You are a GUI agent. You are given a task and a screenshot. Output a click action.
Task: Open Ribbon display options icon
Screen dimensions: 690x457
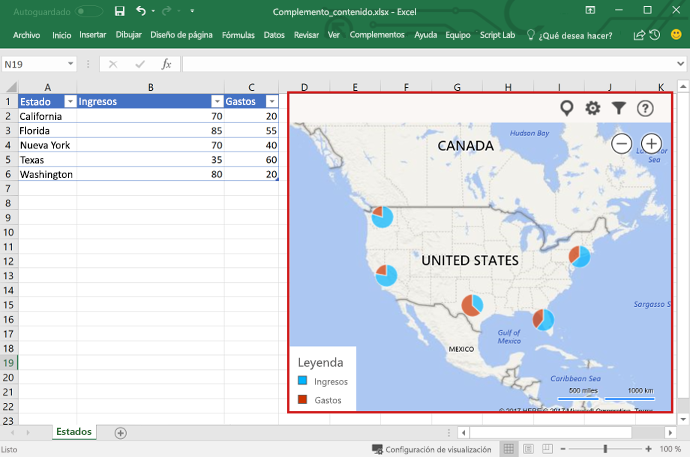click(x=590, y=10)
